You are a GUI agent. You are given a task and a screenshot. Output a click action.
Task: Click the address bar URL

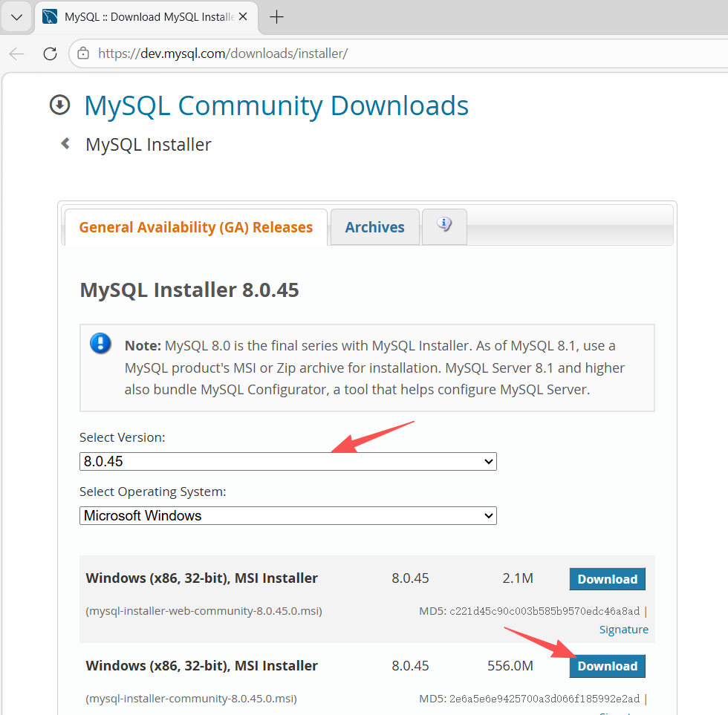pos(223,53)
